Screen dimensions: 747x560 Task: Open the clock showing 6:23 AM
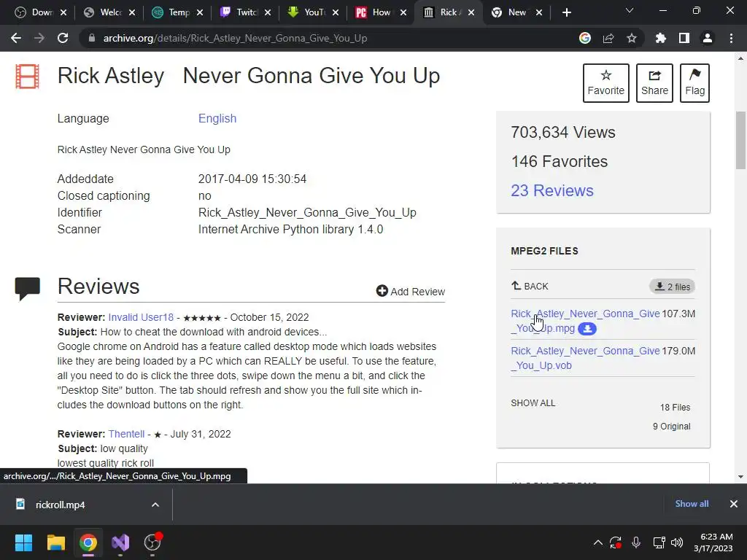713,542
